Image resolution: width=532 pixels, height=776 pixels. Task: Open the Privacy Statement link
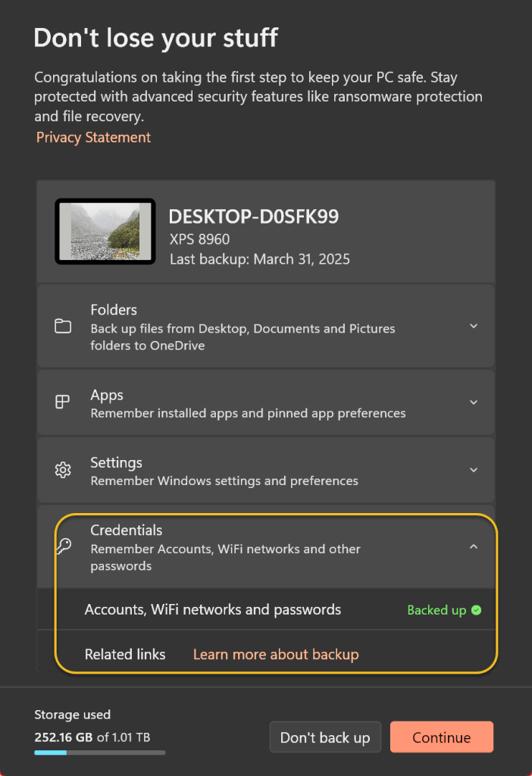click(x=93, y=137)
